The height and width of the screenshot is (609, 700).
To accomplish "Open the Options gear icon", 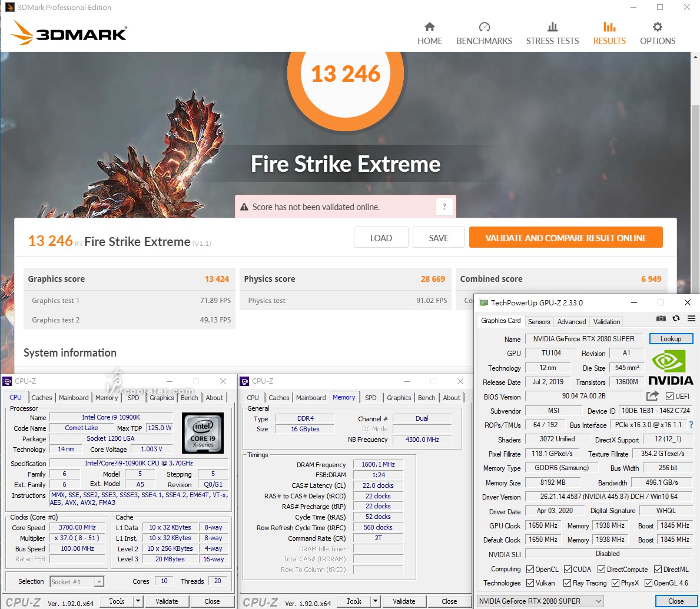I will [x=658, y=26].
